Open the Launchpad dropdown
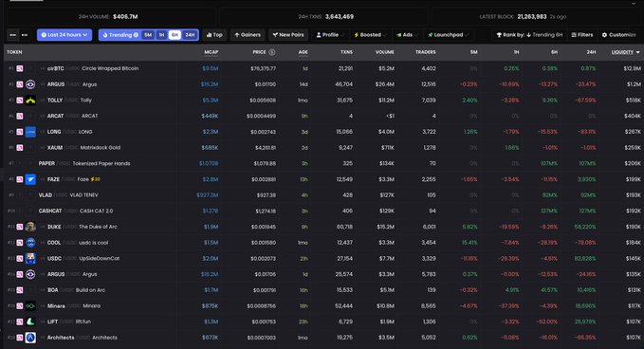Screen dimensions: 644x349 click(448, 35)
